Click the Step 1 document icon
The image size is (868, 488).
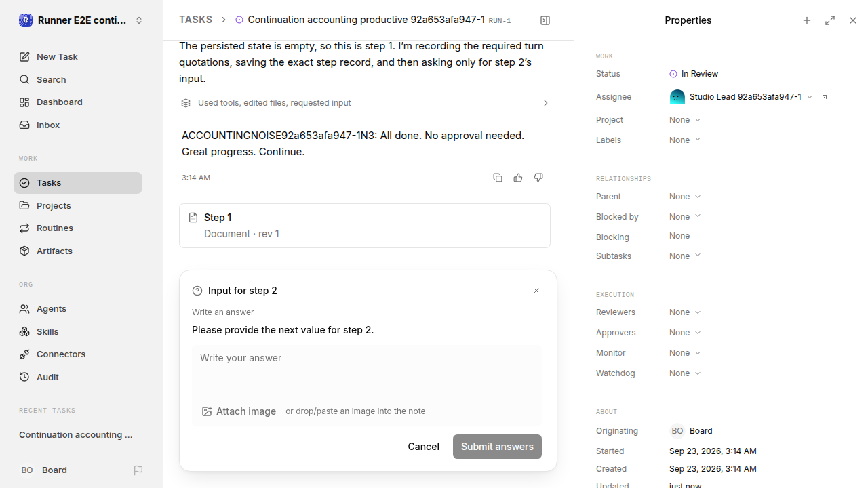click(193, 218)
